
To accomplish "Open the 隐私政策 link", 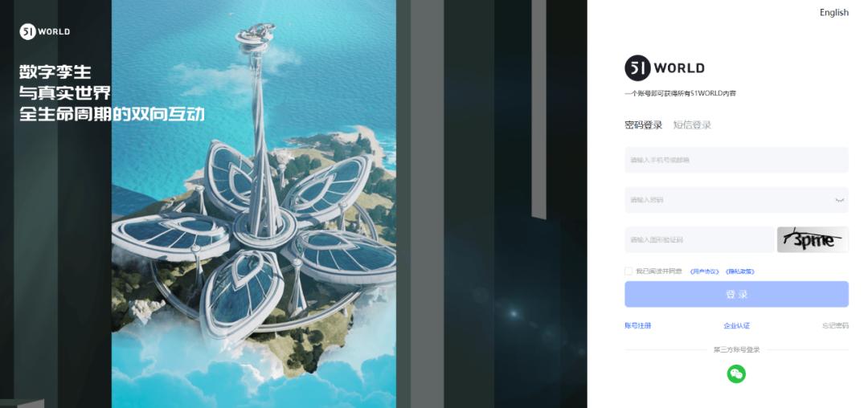I will coord(739,271).
